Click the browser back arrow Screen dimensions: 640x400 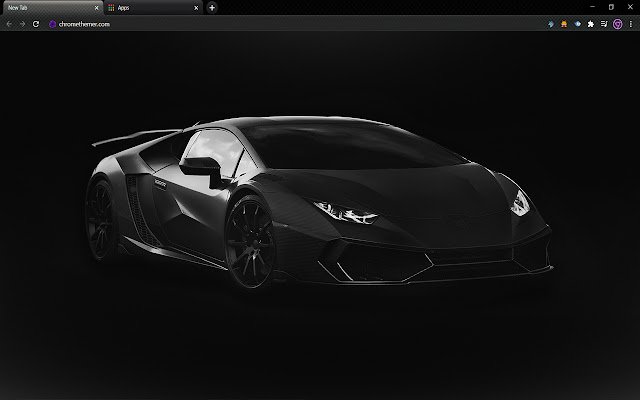tap(9, 23)
